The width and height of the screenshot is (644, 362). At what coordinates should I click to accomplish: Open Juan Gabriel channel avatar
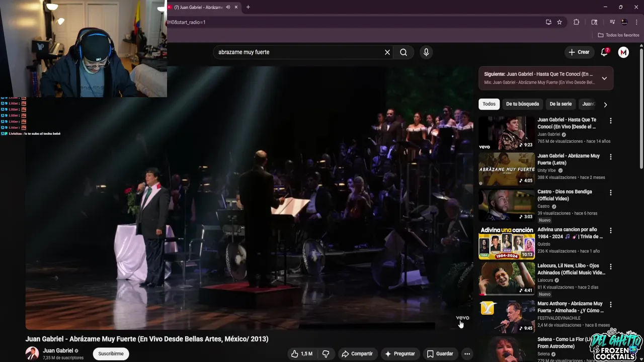(x=32, y=353)
